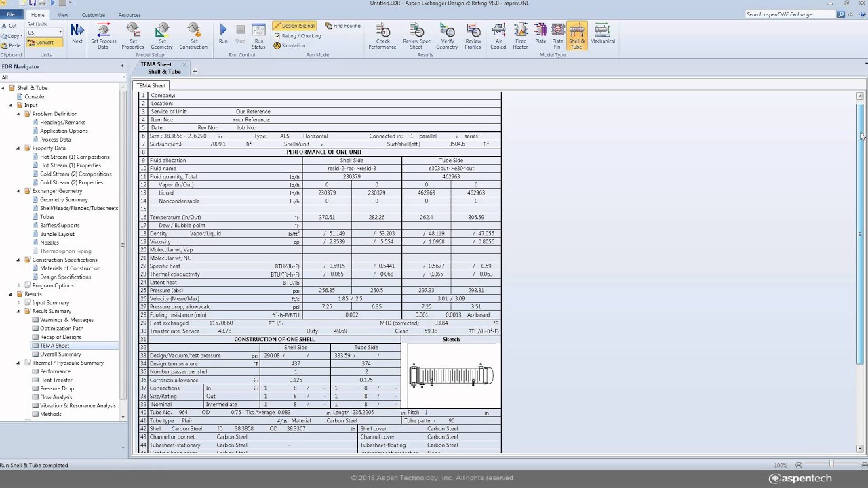This screenshot has width=868, height=488.
Task: Close the TEMA Sheet document tab
Action: (x=184, y=64)
